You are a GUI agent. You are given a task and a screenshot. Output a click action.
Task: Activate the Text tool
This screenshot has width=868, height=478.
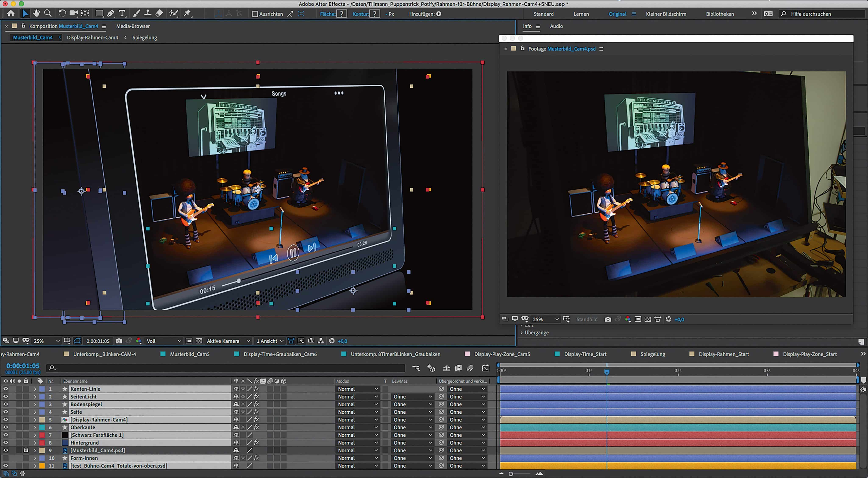(x=122, y=14)
